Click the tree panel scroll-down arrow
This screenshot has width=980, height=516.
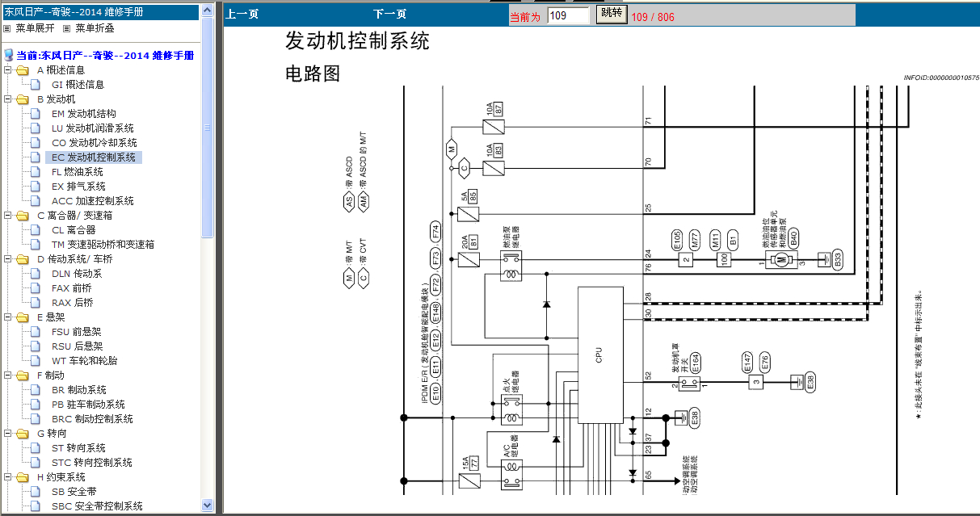pos(208,506)
